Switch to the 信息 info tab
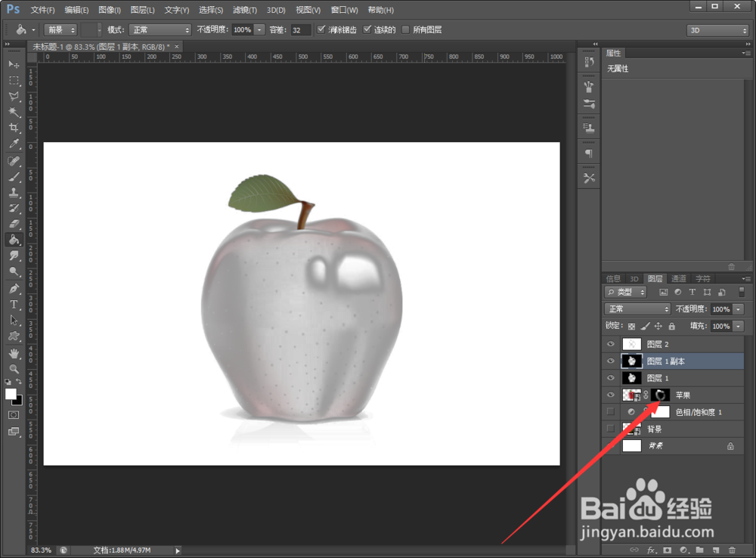Screen dimensions: 756x558 [x=613, y=279]
